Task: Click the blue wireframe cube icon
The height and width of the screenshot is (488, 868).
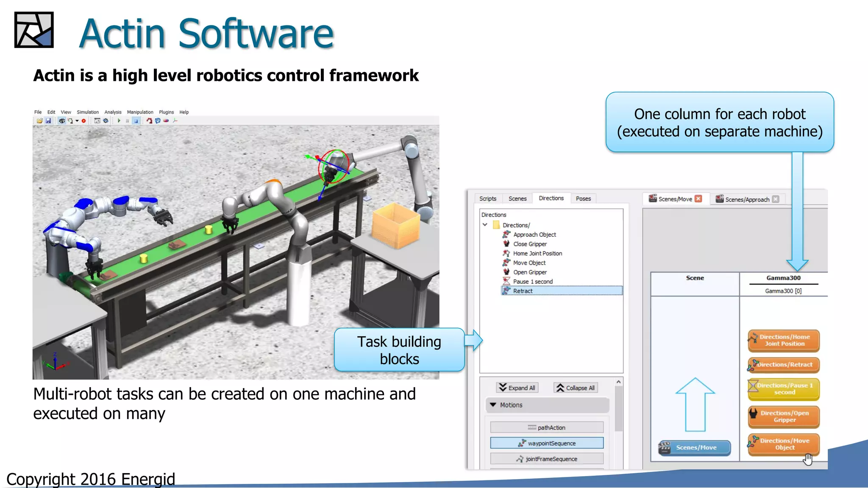Action: click(158, 121)
